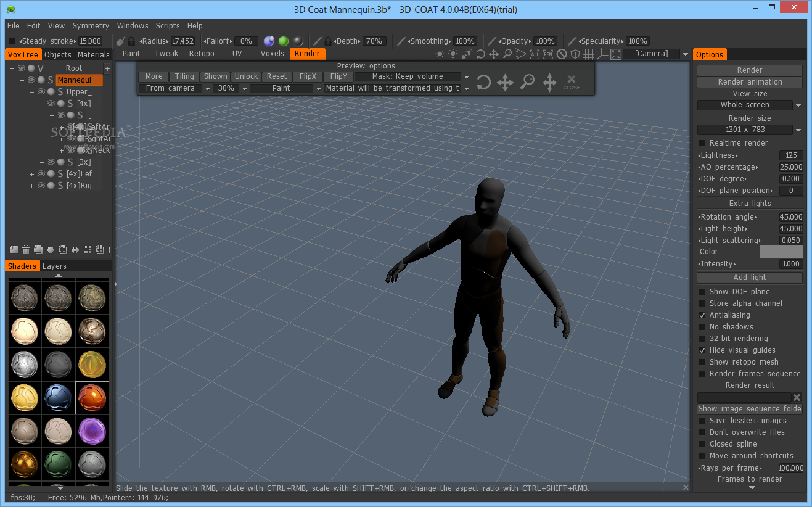Click the double-arrow flip icon under VoxTree

pyautogui.click(x=75, y=250)
